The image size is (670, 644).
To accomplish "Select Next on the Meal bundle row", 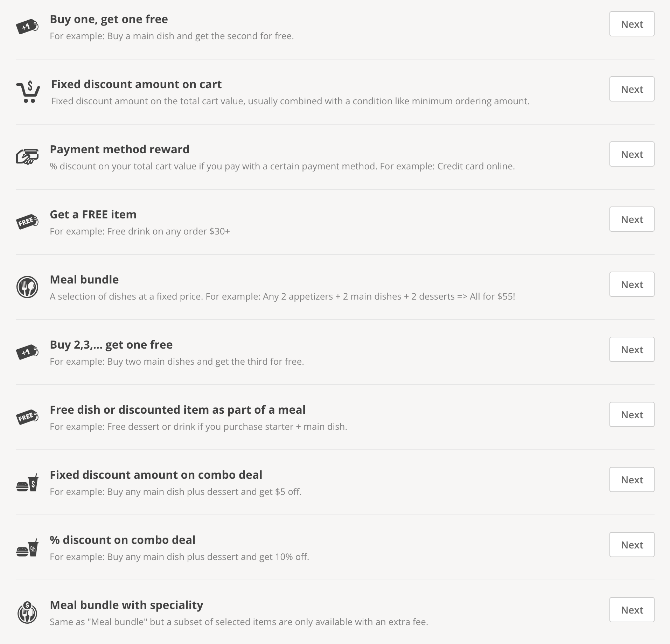I will [631, 284].
